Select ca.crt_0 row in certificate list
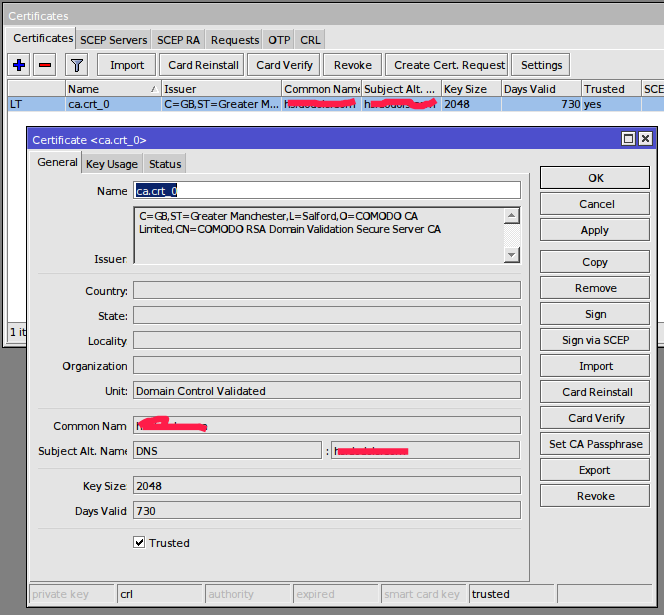The image size is (664, 615). pyautogui.click(x=335, y=104)
